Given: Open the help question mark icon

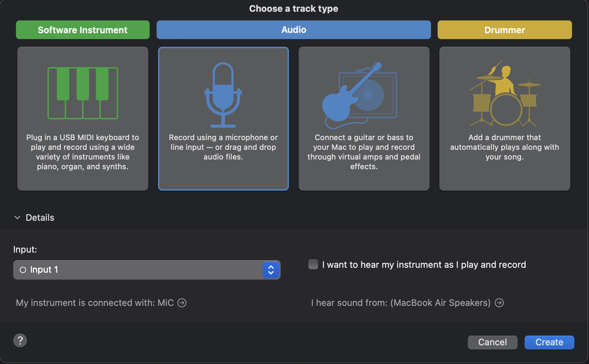Looking at the screenshot, I should (x=20, y=341).
